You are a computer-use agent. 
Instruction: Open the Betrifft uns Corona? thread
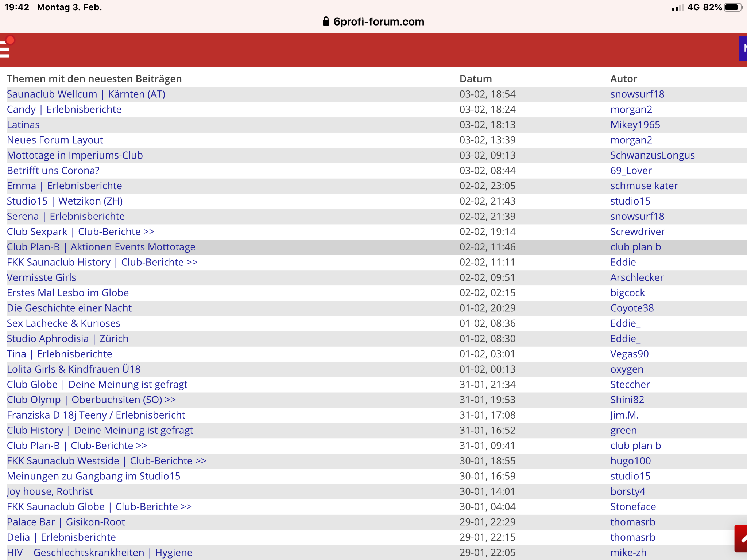[53, 171]
